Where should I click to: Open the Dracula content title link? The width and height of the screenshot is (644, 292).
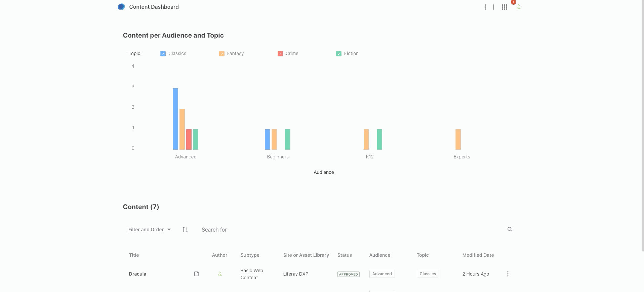coord(137,274)
